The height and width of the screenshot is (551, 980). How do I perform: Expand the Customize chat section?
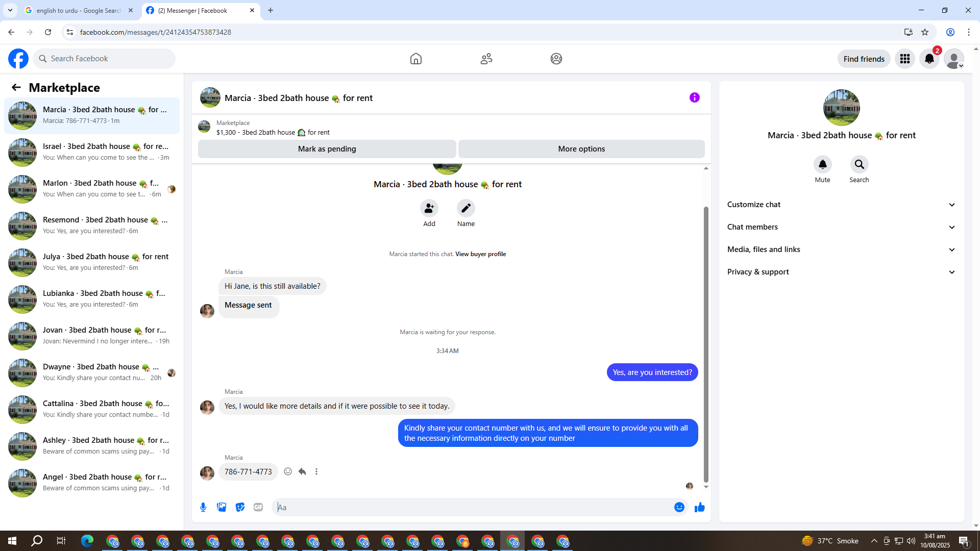point(841,205)
